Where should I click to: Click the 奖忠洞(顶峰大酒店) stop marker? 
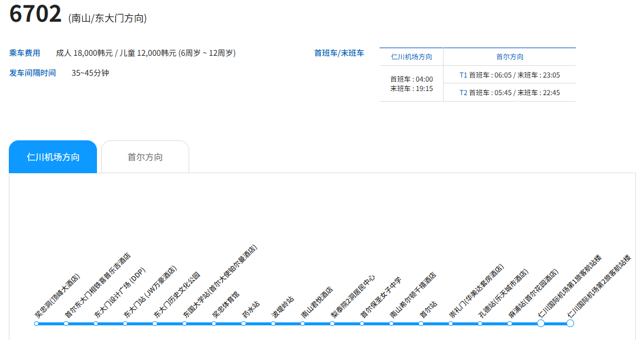pos(36,324)
